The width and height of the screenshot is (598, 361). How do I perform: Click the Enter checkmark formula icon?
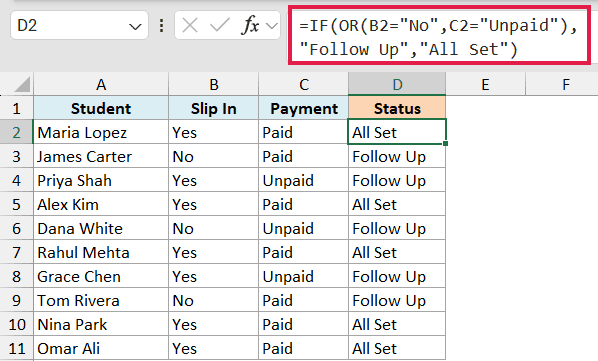[x=220, y=26]
